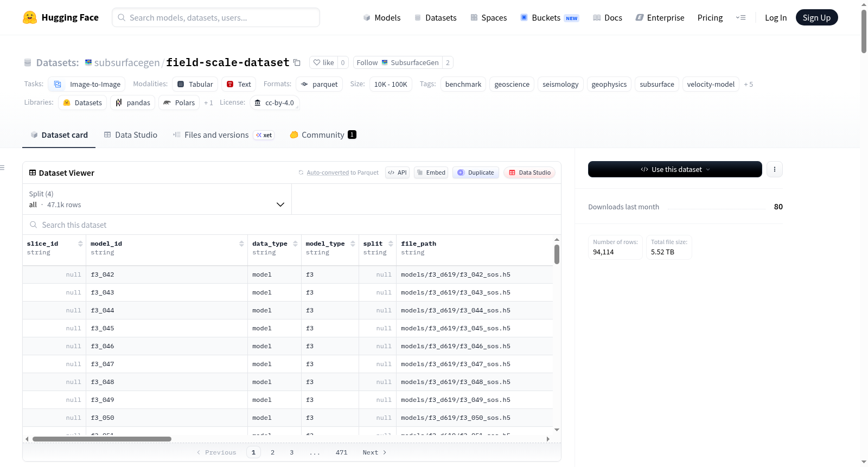The image size is (868, 467).
Task: Click the pandas library tag
Action: coord(133,103)
